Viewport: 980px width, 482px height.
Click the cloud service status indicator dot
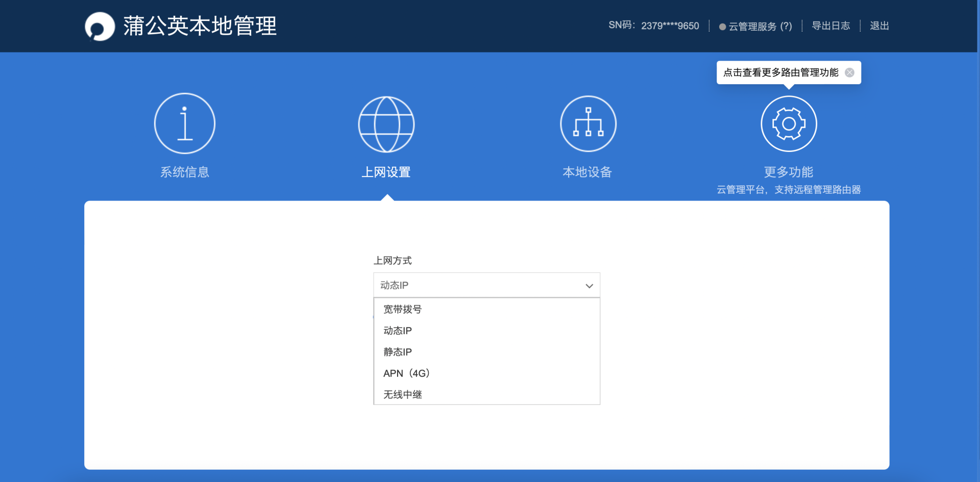(x=721, y=27)
